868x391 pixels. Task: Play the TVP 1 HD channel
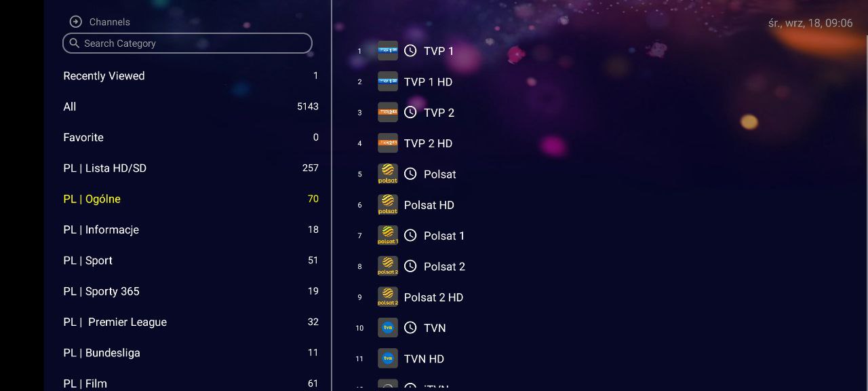point(428,82)
